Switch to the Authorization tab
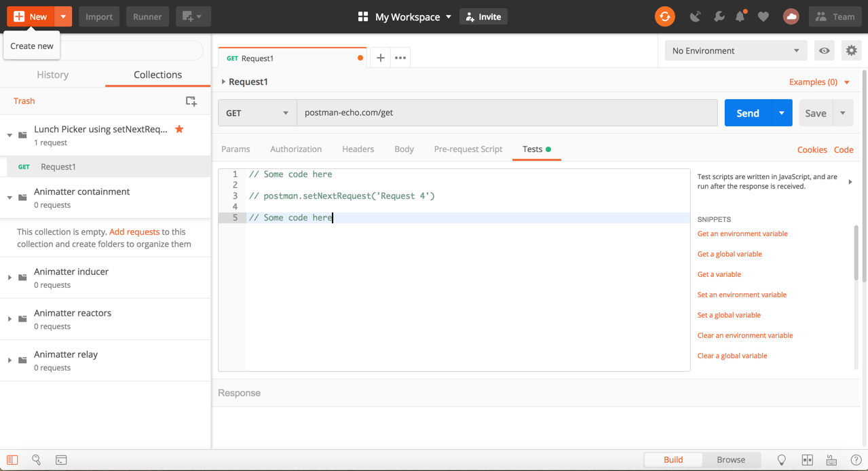 click(296, 149)
